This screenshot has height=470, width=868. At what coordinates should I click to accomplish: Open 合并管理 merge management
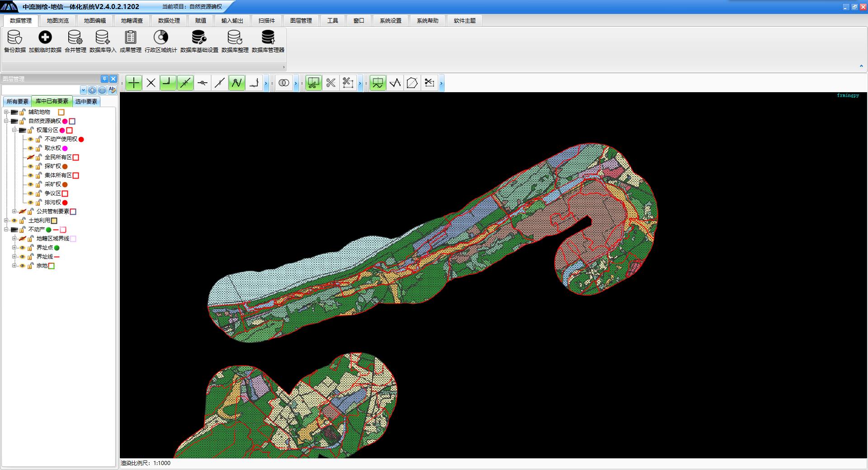coord(75,37)
